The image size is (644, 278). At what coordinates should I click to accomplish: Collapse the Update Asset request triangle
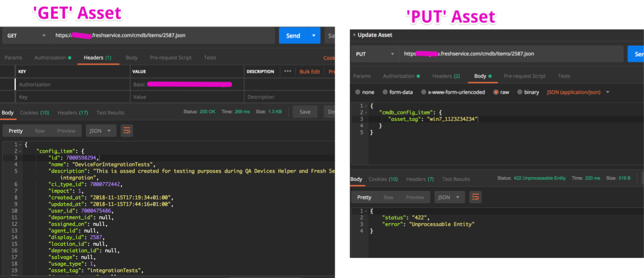pyautogui.click(x=354, y=35)
